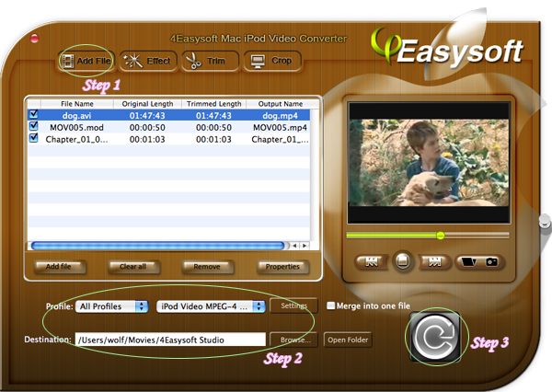Uncheck the Chapter_01_0... checkbox
Viewport: 552px width, 392px height.
pos(34,138)
